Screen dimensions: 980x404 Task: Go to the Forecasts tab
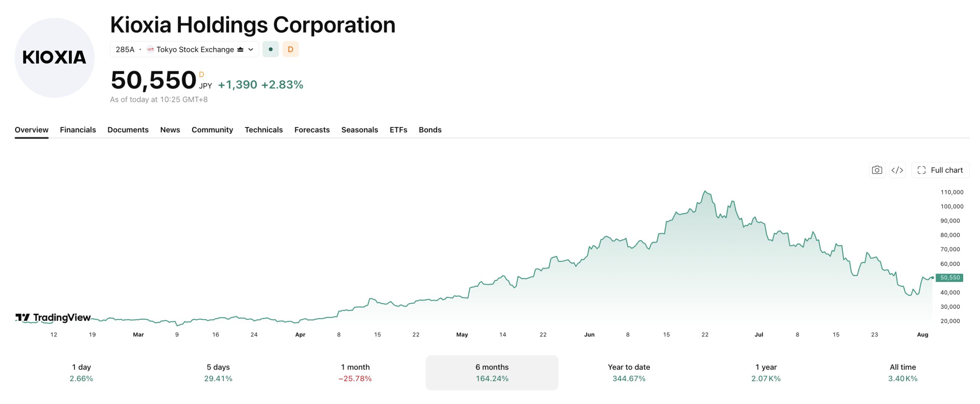(x=312, y=130)
